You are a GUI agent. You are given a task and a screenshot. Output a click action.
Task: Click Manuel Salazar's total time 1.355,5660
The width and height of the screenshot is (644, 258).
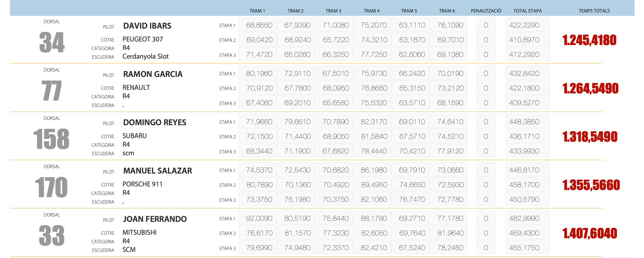pyautogui.click(x=591, y=185)
